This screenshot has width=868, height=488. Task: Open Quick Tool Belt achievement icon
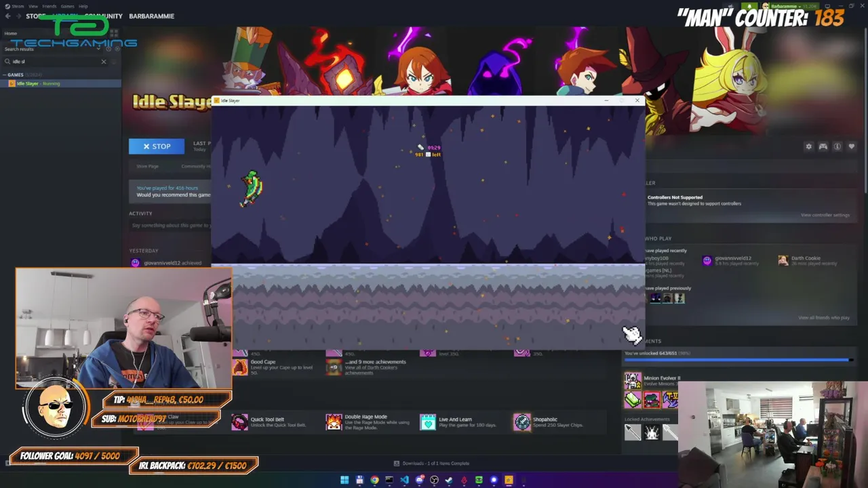click(x=239, y=422)
